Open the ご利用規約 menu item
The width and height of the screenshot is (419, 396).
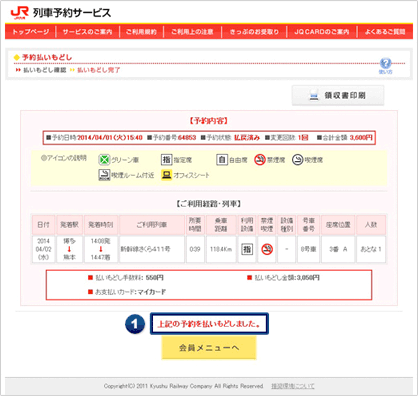(x=141, y=32)
